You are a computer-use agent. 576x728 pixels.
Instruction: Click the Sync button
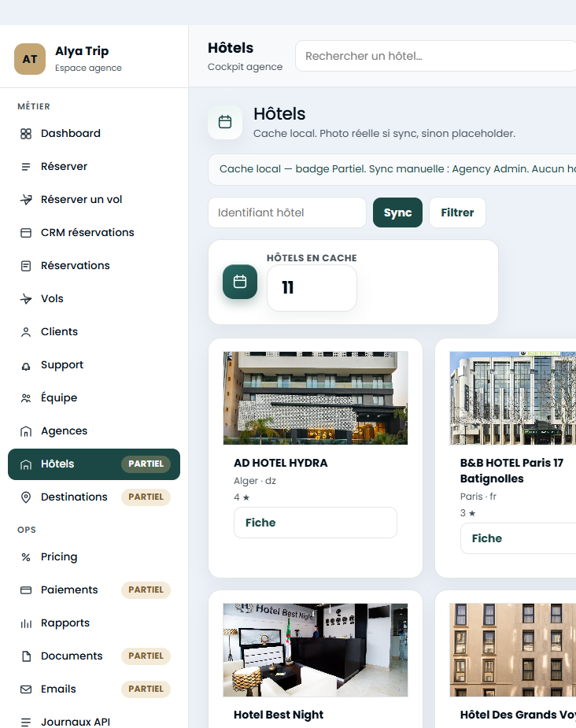click(397, 212)
